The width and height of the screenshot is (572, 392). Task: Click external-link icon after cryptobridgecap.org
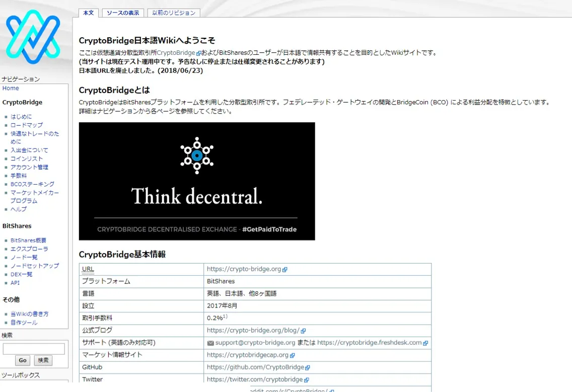point(292,355)
